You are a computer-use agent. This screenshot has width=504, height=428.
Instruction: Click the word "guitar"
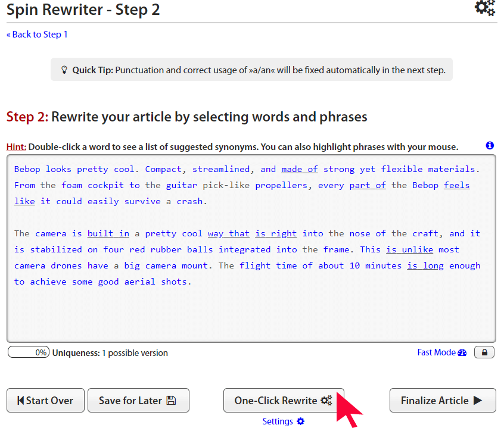[x=181, y=185]
